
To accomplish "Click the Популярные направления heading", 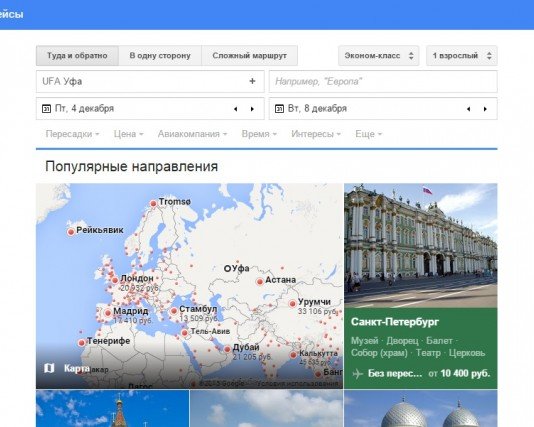I will tap(131, 167).
